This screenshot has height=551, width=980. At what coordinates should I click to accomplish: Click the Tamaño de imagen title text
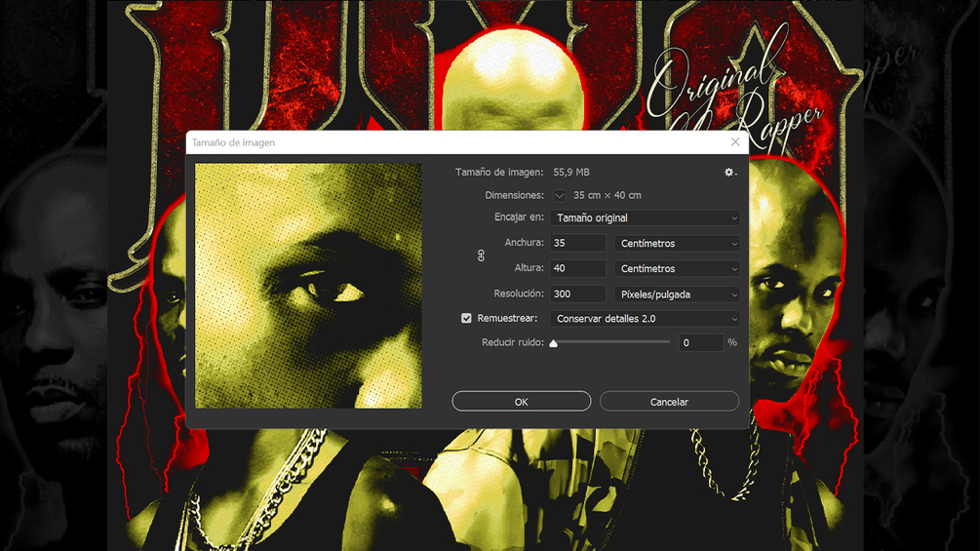click(x=233, y=142)
